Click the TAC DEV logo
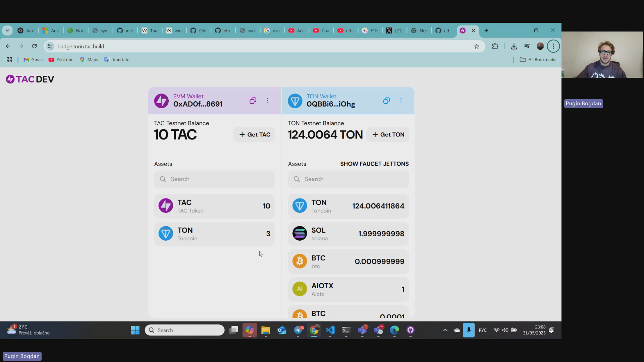 (x=30, y=79)
